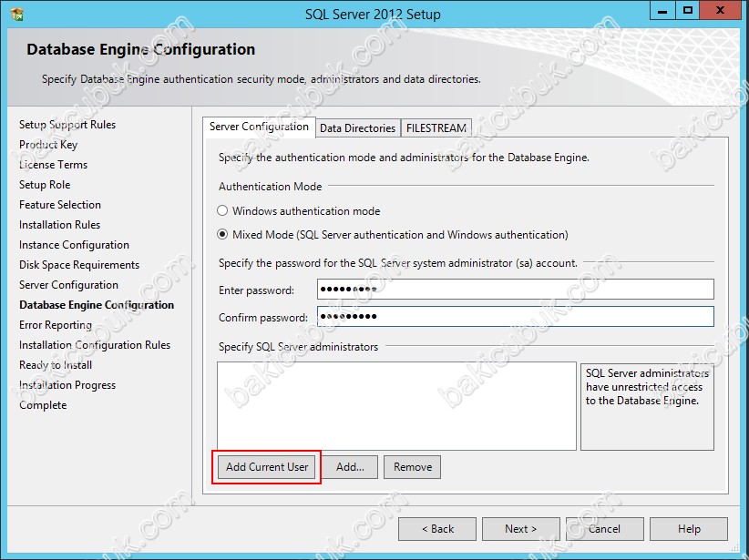This screenshot has height=560, width=749.
Task: Select Mixed Mode authentication radio button
Action: (222, 234)
